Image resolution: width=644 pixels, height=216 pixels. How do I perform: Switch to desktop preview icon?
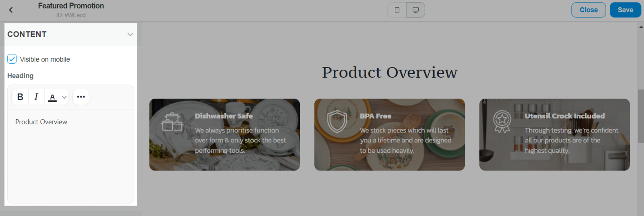click(415, 10)
